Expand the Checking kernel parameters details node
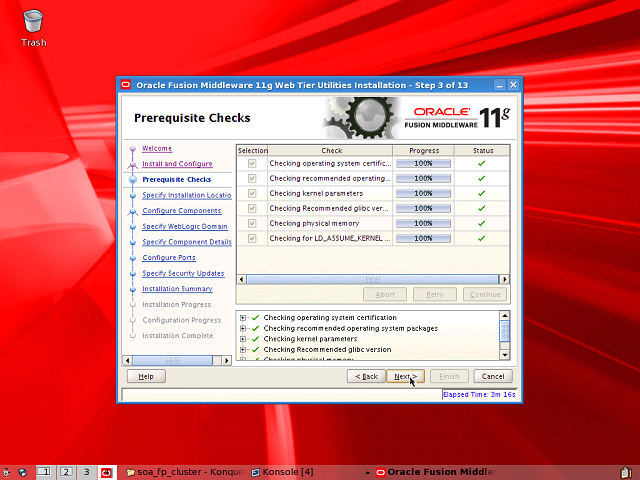 pyautogui.click(x=243, y=339)
